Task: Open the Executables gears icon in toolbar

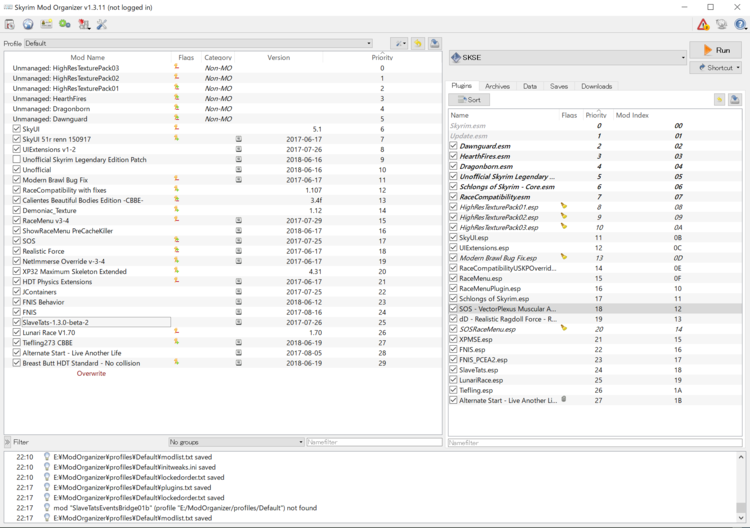Action: 65,24
